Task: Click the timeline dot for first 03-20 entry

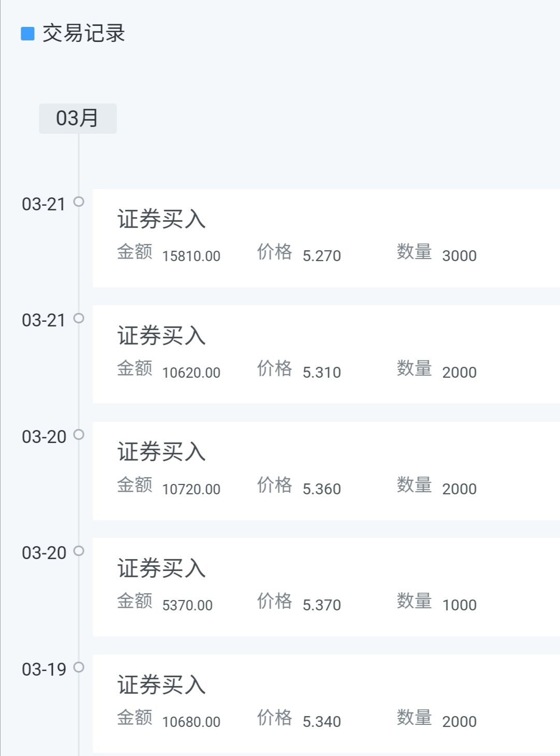Action: [79, 434]
